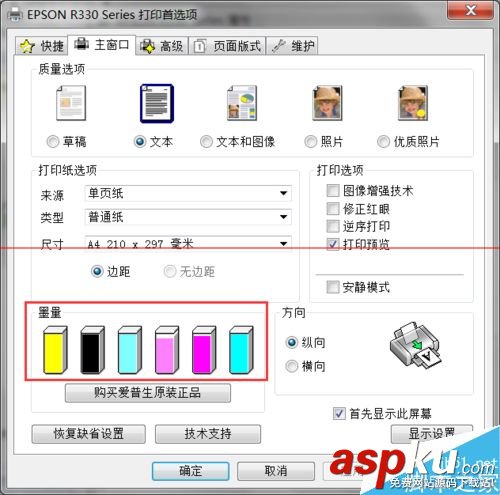Toggle 打印预览 (Print Preview) checkbox
Screen dimensions: 500x495
pos(333,244)
